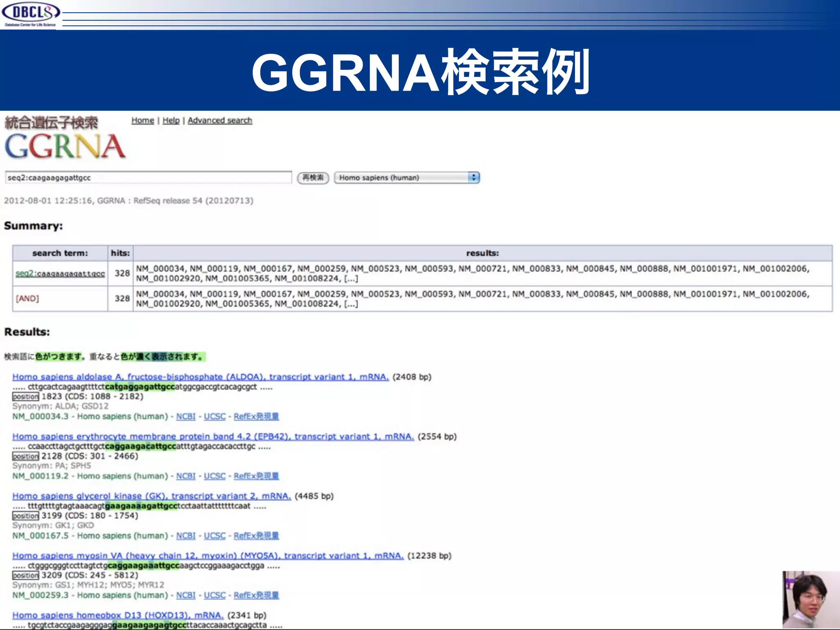Open RefEx link for NM_000119.2
Screen dimensions: 840x630
pyautogui.click(x=256, y=476)
